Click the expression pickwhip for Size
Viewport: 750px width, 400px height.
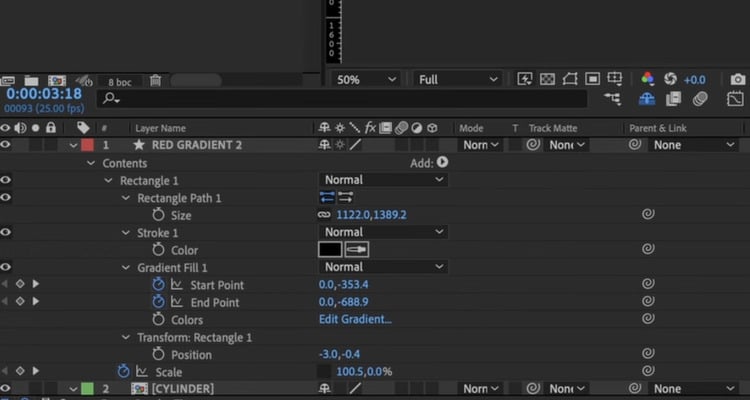648,214
